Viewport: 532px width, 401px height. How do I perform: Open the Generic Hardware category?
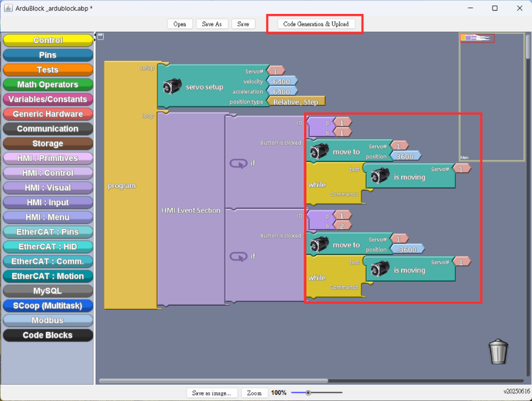(48, 114)
